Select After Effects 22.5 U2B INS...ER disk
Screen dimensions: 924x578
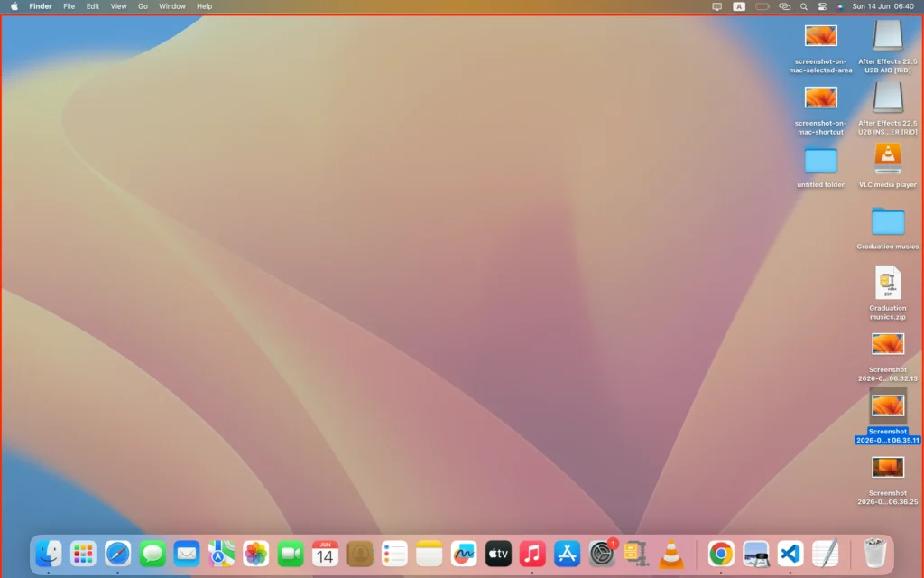click(888, 108)
